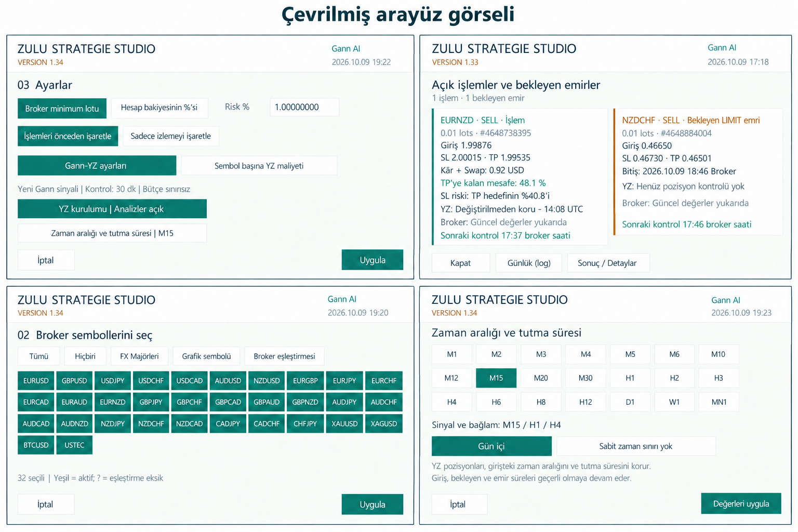
Task: Select the M5 timeframe
Action: (630, 354)
